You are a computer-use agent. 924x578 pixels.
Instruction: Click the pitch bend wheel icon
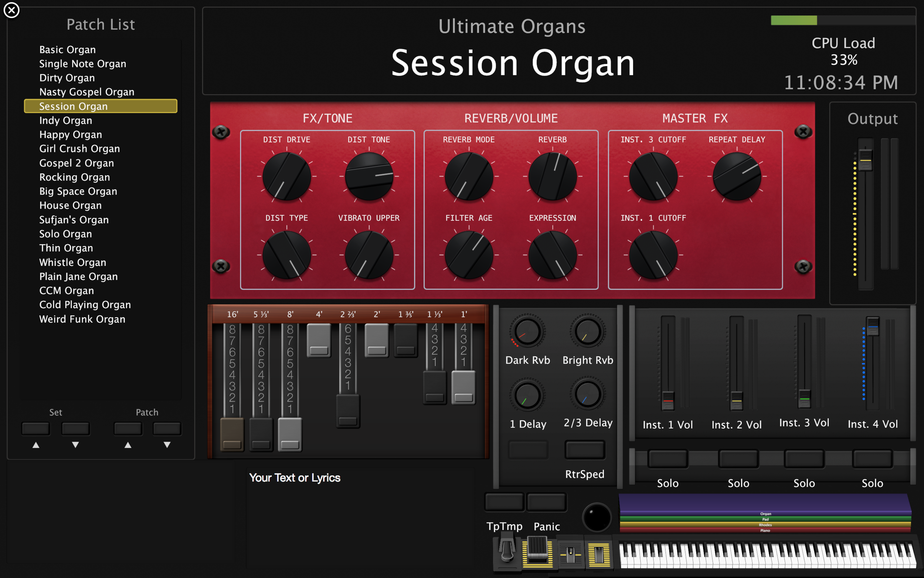point(570,554)
